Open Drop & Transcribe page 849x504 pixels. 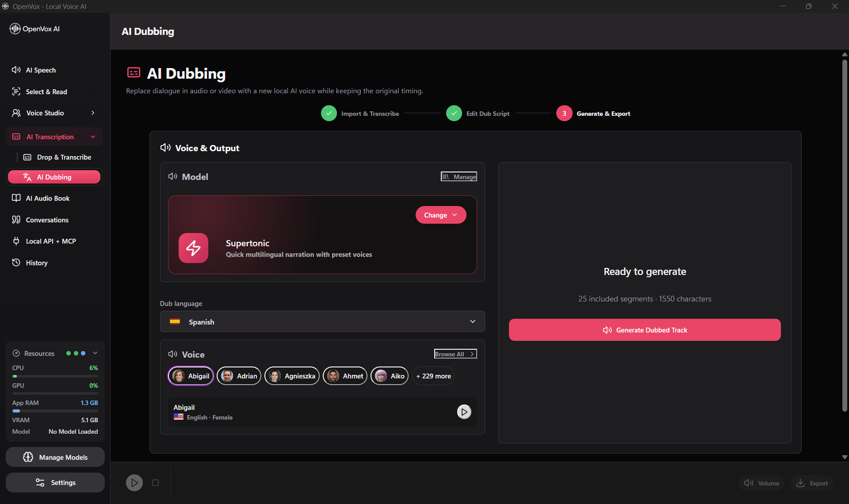pyautogui.click(x=58, y=157)
